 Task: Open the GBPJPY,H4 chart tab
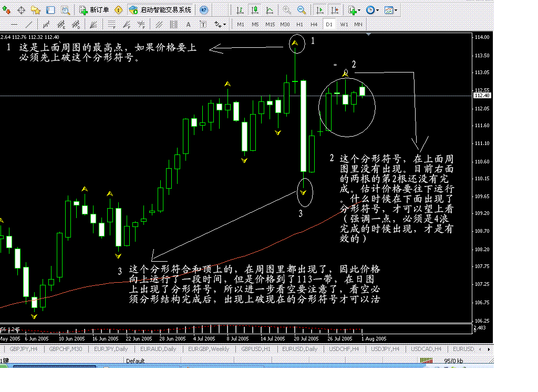point(23,349)
